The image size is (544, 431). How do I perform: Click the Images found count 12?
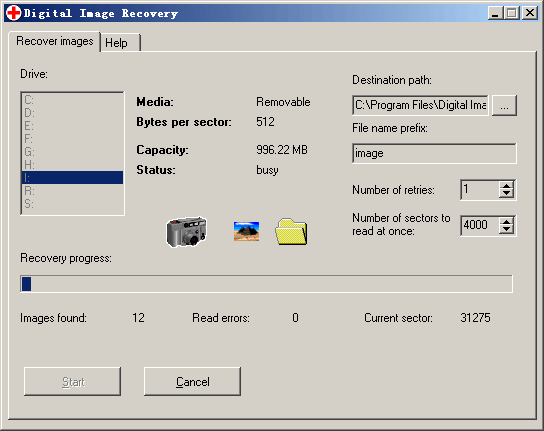(x=138, y=318)
